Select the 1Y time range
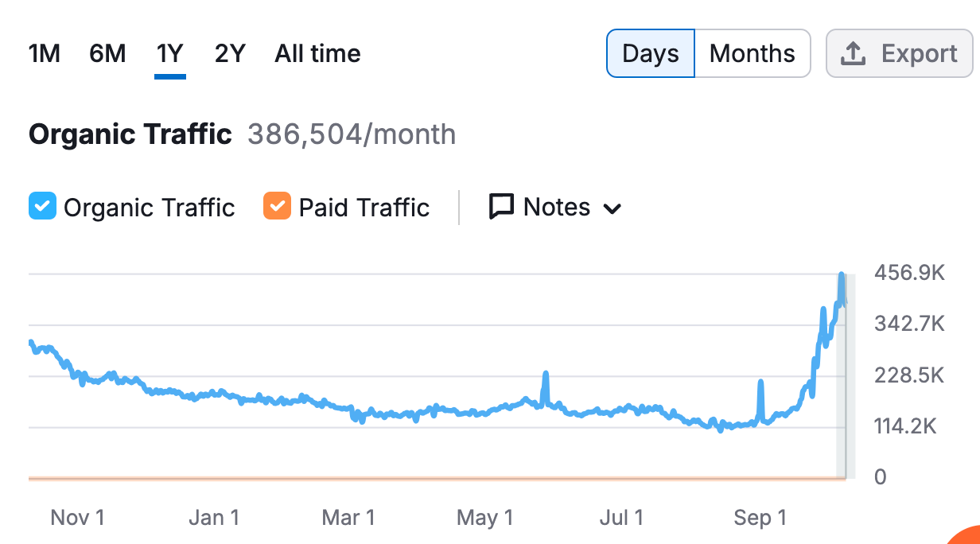The width and height of the screenshot is (980, 544). 170,54
